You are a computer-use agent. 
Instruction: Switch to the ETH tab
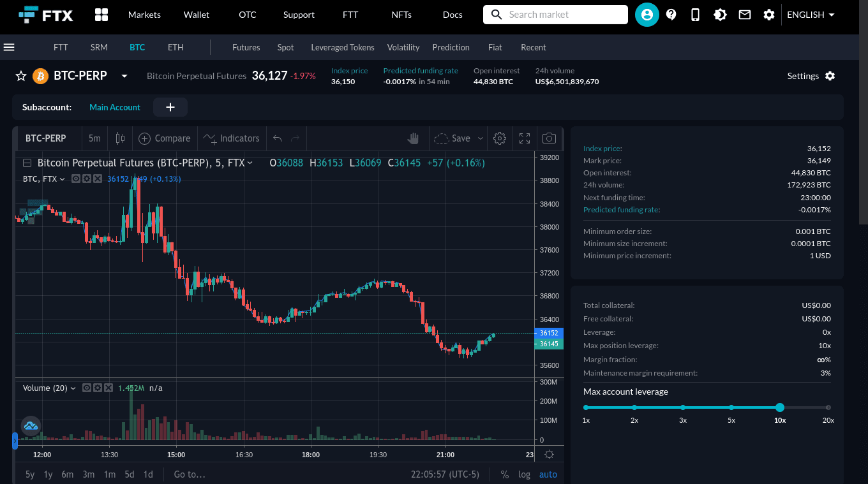[x=176, y=47]
